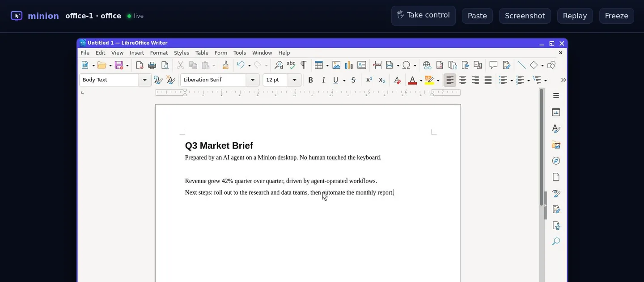
Task: Insert a page break
Action: tap(377, 65)
